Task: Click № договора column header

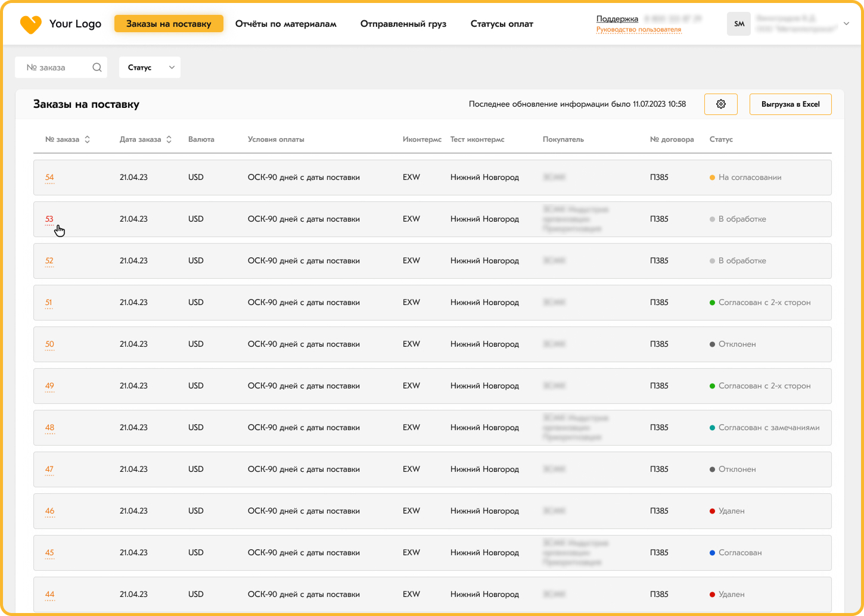Action: tap(672, 139)
